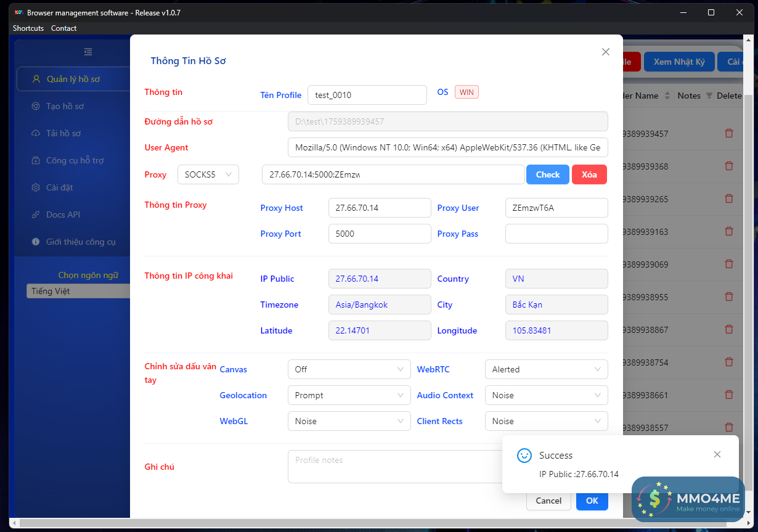Delete the profile row ending 9389938955
Screen dimensions: 758x532
coord(729,297)
